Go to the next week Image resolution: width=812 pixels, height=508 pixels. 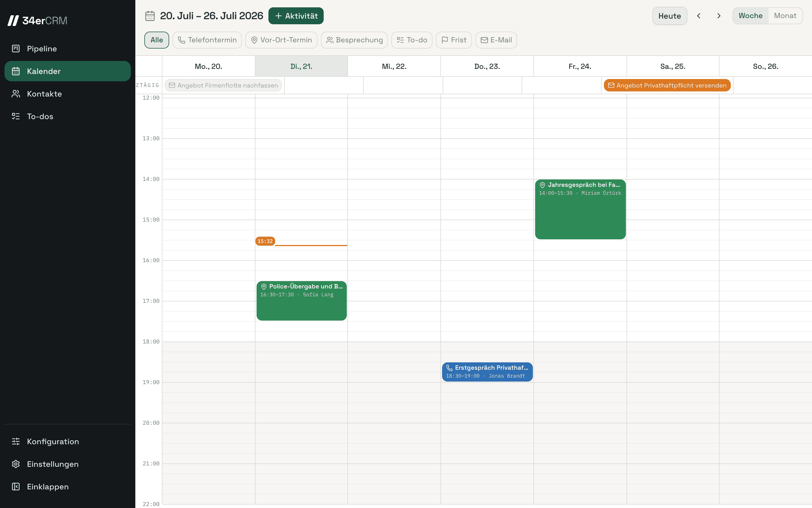[x=719, y=16]
